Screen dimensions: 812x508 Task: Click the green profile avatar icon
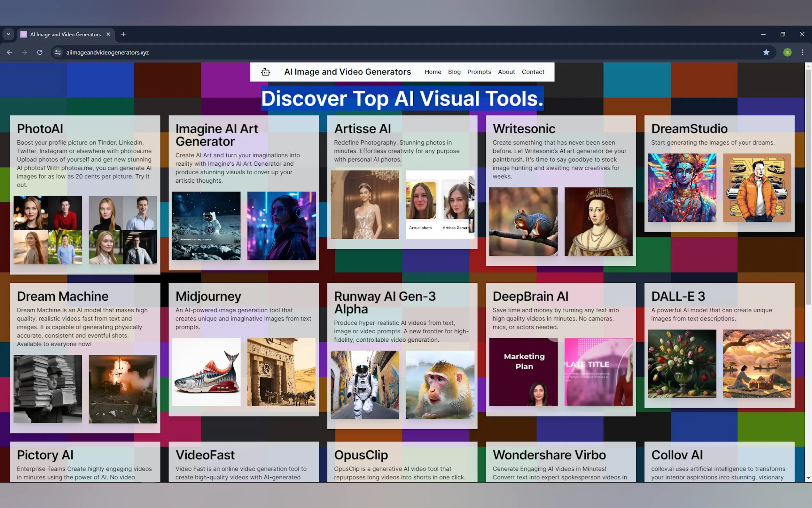[x=787, y=52]
